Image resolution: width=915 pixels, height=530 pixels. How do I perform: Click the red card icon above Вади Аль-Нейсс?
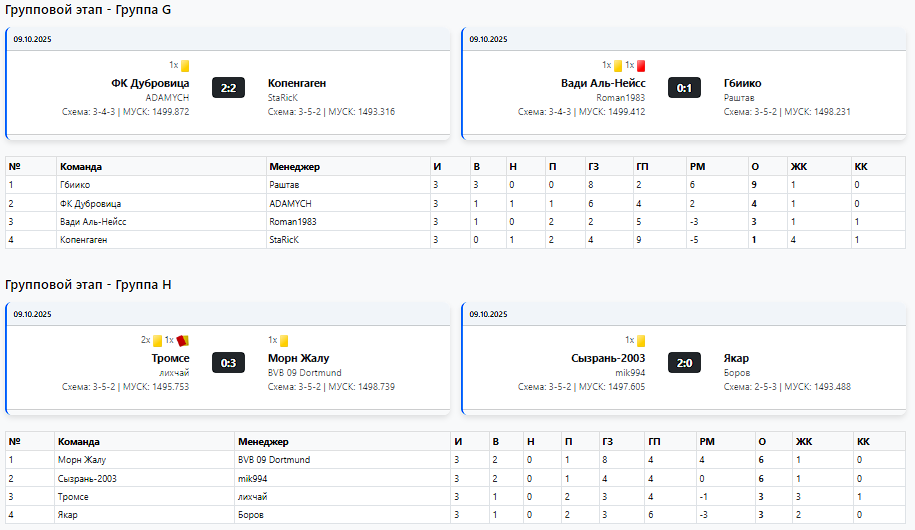641,66
